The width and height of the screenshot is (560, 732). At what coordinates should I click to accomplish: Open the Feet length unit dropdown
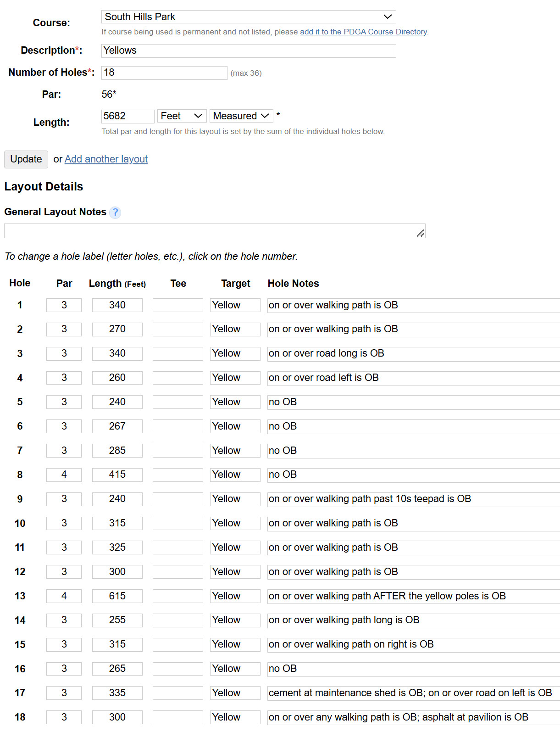182,116
